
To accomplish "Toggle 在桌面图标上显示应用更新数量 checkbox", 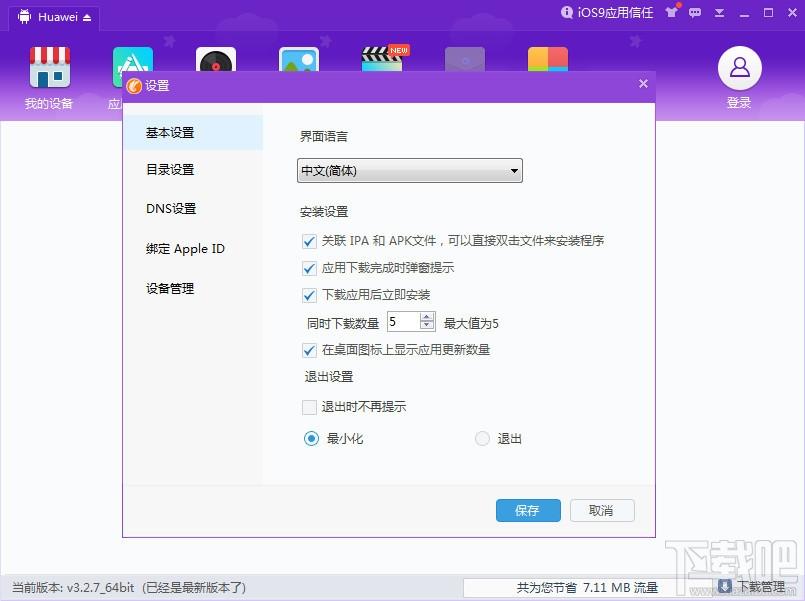I will 309,351.
